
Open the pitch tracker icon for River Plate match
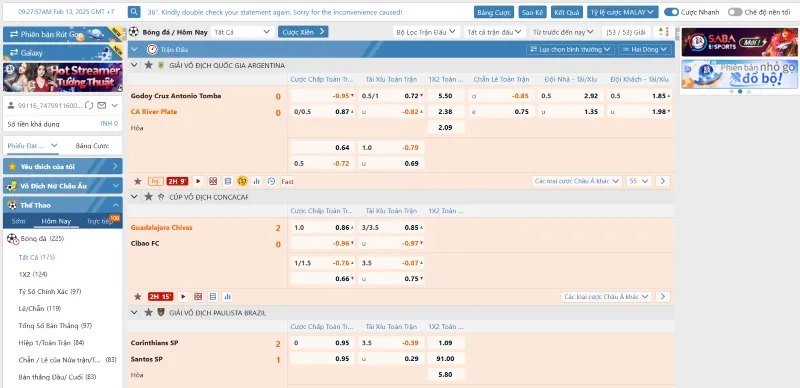tap(213, 181)
